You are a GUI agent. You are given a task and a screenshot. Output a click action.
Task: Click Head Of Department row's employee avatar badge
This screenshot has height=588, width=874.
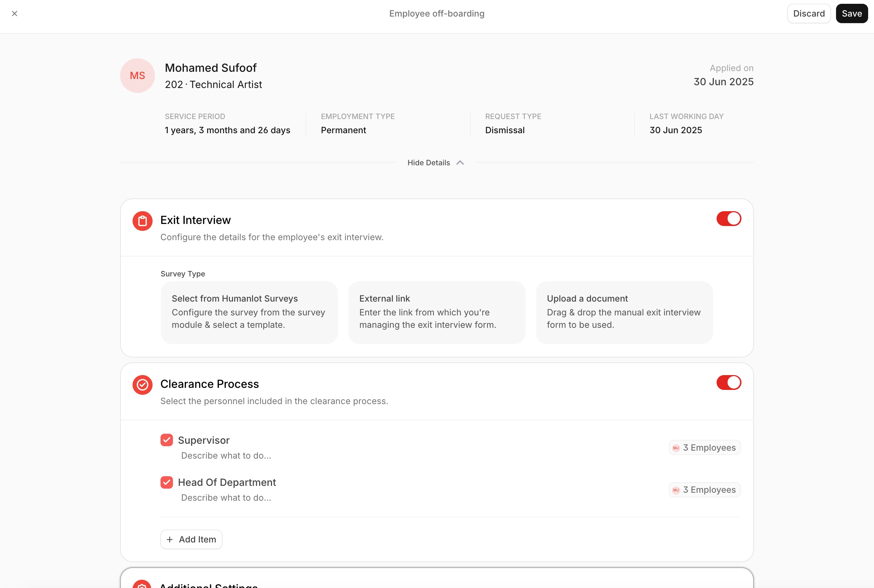(x=676, y=490)
